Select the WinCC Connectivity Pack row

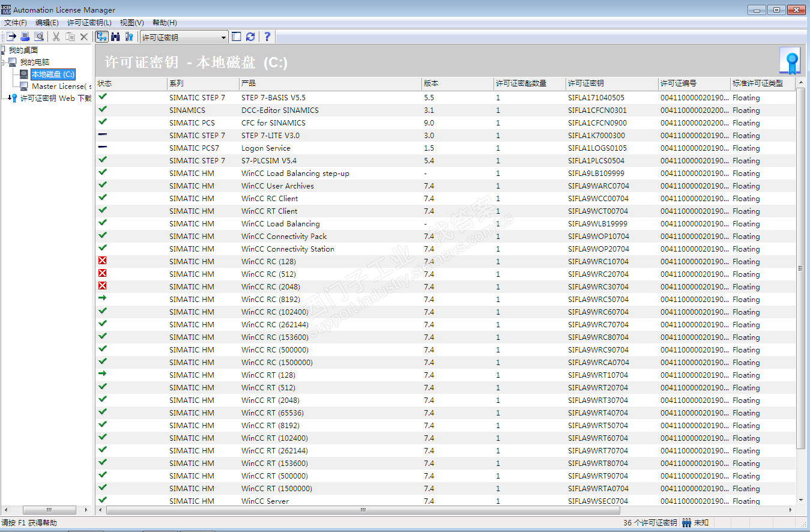[446, 236]
